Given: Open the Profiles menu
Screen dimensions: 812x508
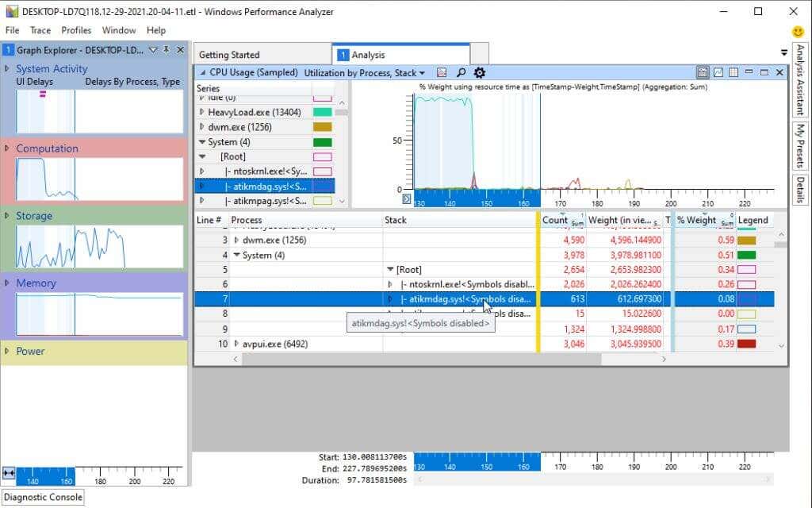Looking at the screenshot, I should [x=76, y=30].
